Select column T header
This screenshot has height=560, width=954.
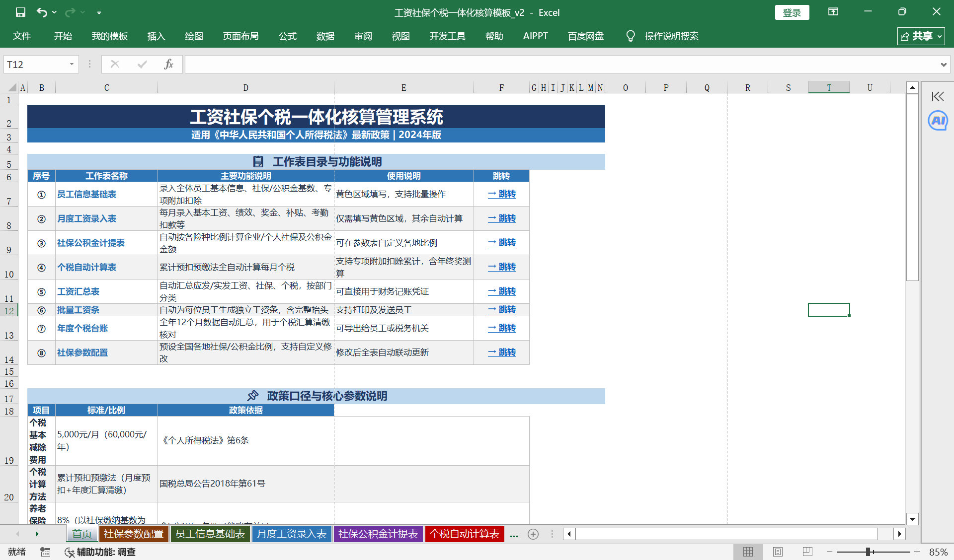829,87
